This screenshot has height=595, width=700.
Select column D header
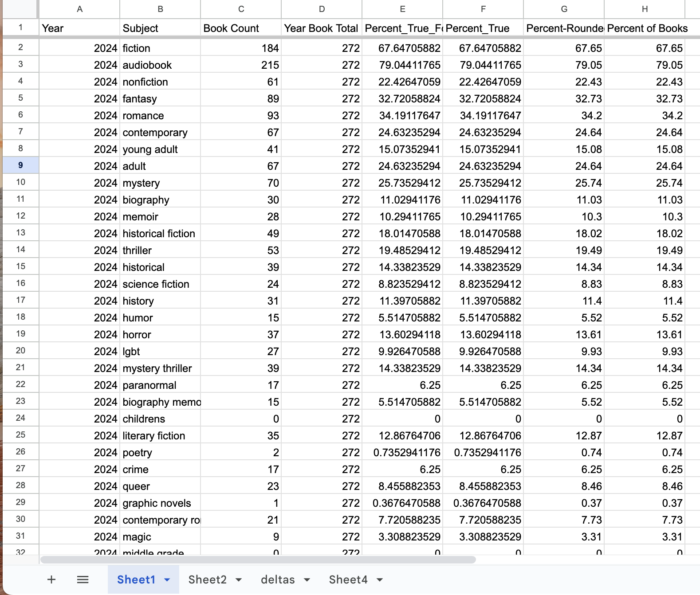click(322, 9)
